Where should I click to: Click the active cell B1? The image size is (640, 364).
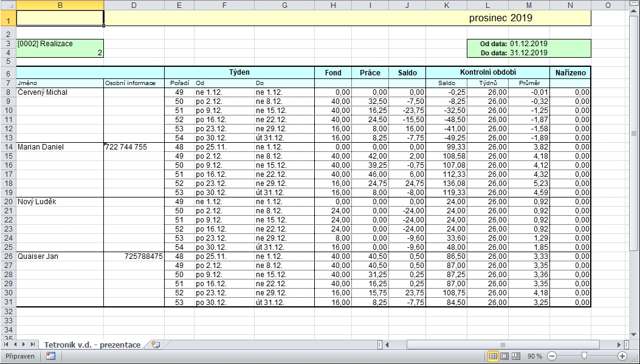tap(60, 18)
